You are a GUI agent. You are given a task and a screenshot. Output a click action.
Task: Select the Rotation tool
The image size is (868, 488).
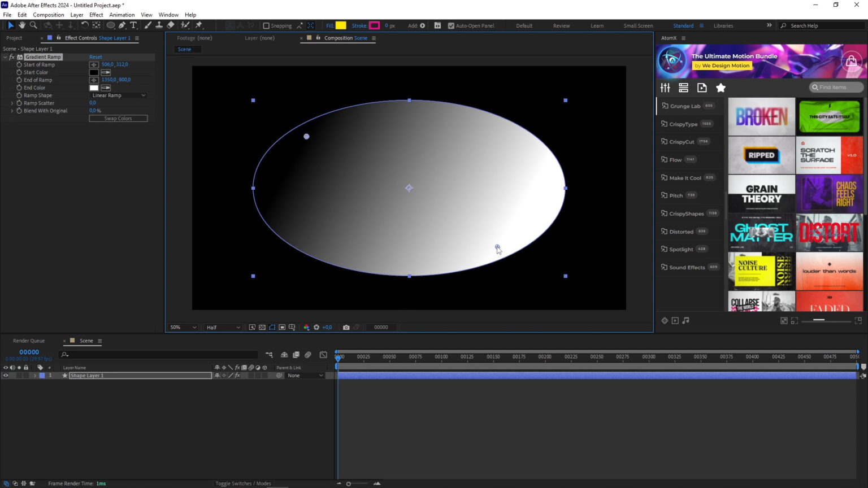click(84, 25)
